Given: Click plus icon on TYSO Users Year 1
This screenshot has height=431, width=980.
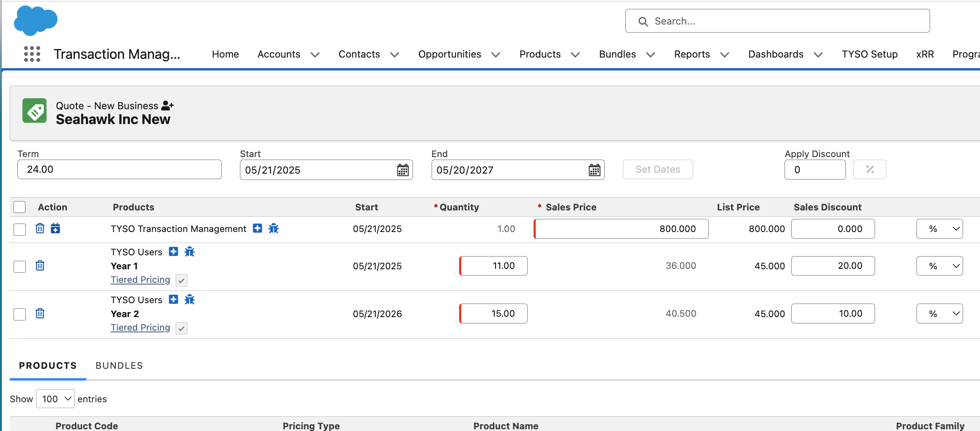Looking at the screenshot, I should tap(173, 251).
